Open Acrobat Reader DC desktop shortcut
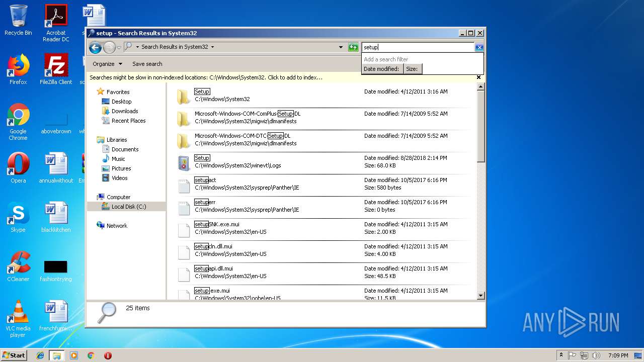644x362 pixels. (x=56, y=23)
